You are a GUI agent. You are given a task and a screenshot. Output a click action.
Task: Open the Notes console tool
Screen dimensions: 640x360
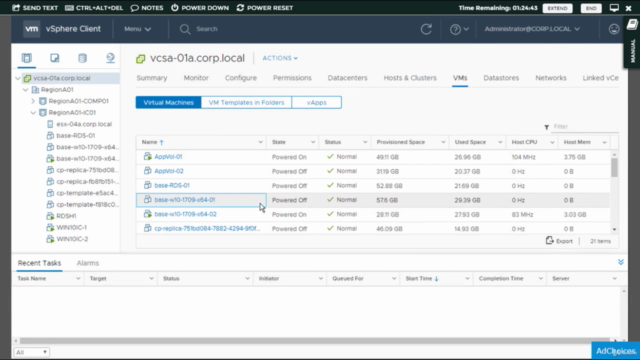[147, 8]
